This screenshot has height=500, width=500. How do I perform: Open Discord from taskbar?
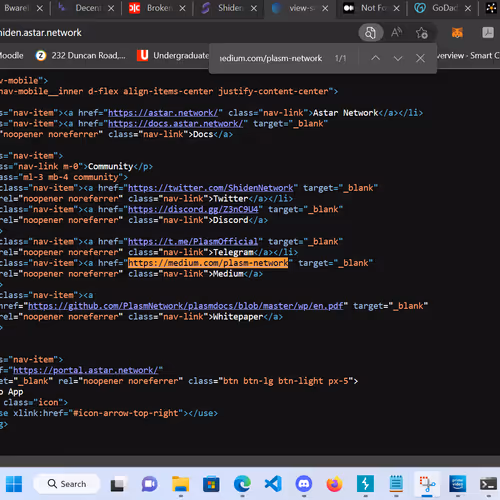click(304, 484)
